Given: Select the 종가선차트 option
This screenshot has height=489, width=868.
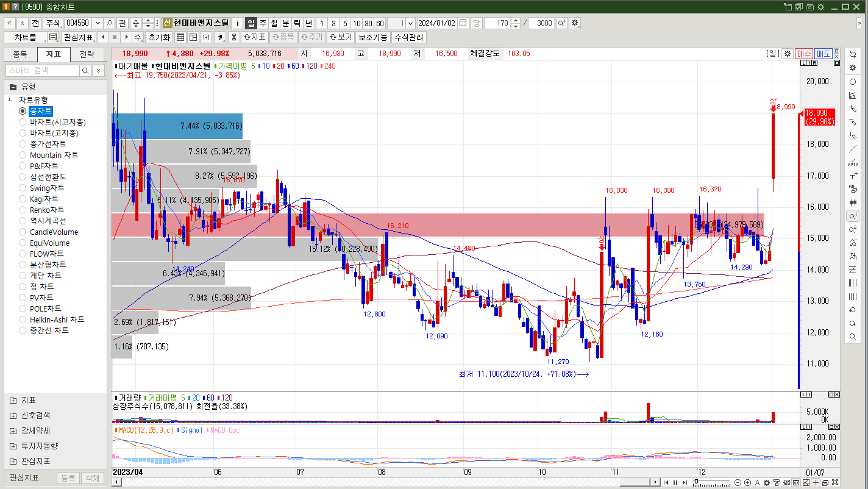Looking at the screenshot, I should pos(48,144).
